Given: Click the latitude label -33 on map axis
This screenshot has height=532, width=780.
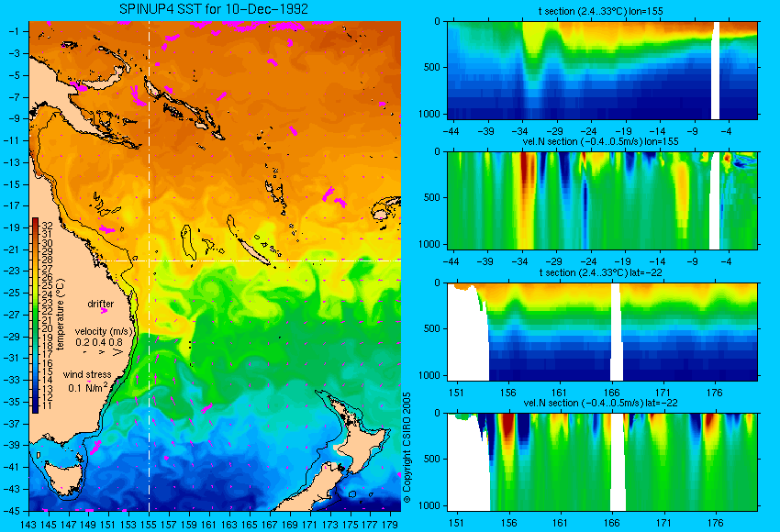Looking at the screenshot, I should 12,380.
